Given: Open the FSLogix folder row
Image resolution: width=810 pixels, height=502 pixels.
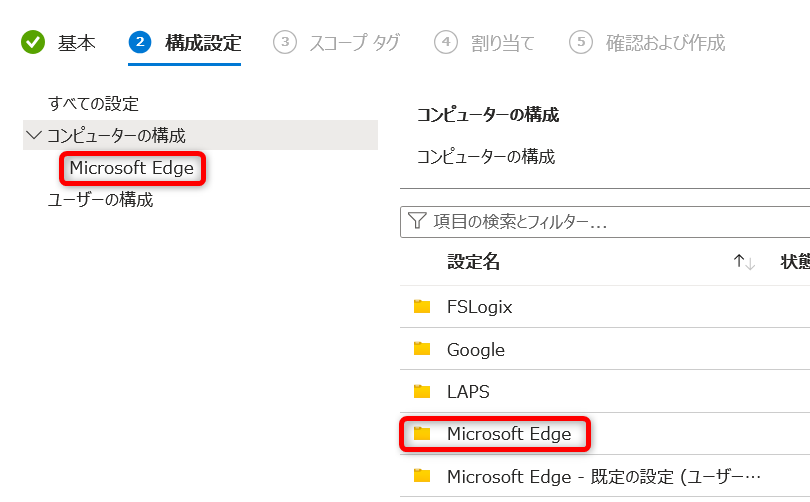Looking at the screenshot, I should (605, 307).
